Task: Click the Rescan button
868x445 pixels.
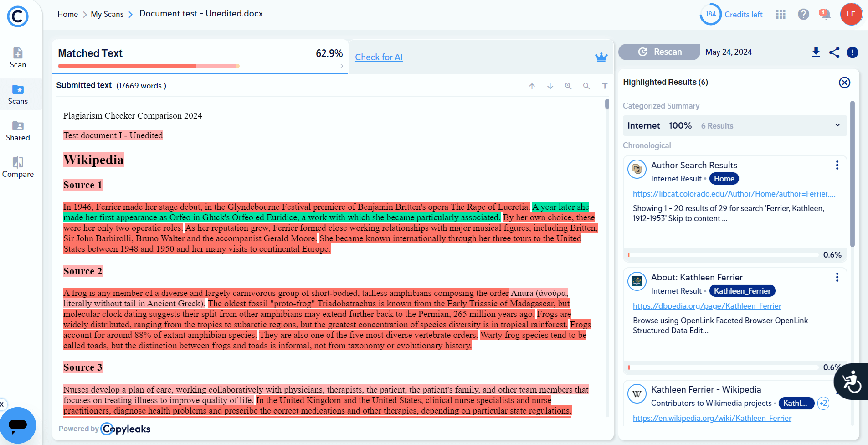Action: 659,52
